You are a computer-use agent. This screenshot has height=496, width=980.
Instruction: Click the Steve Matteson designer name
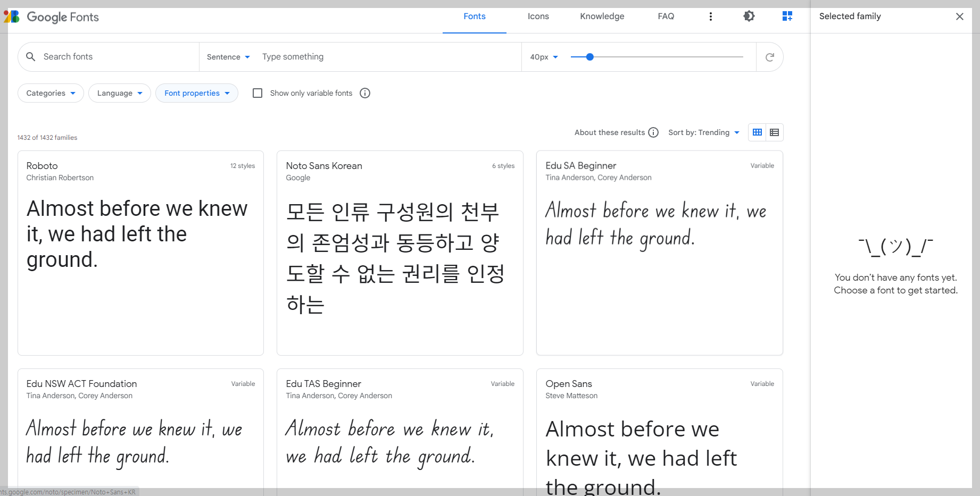571,396
